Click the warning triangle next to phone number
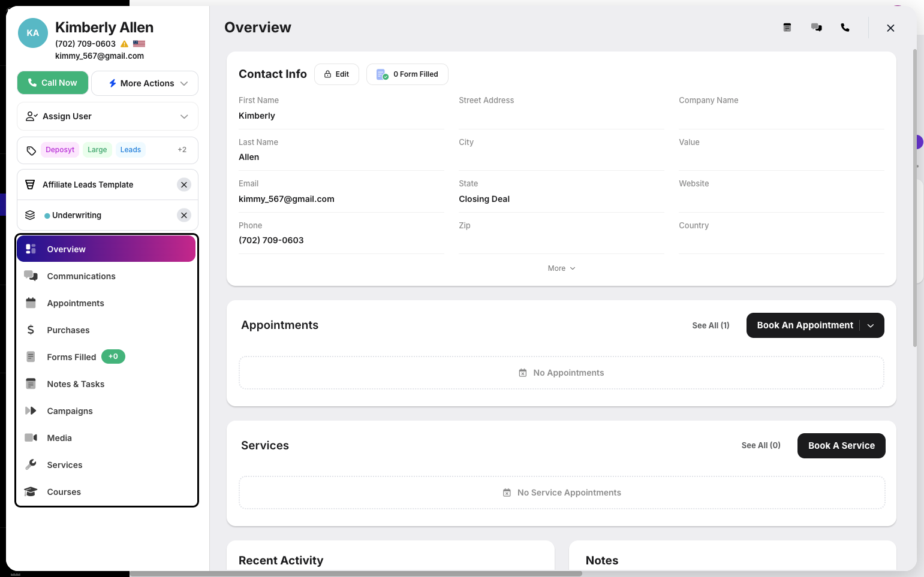The height and width of the screenshot is (577, 924). (124, 44)
